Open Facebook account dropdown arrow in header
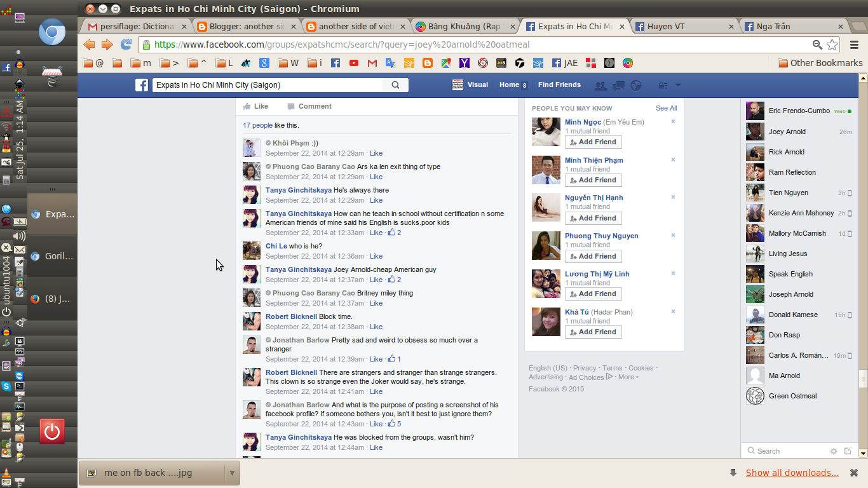Image resolution: width=868 pixels, height=488 pixels. (x=678, y=85)
